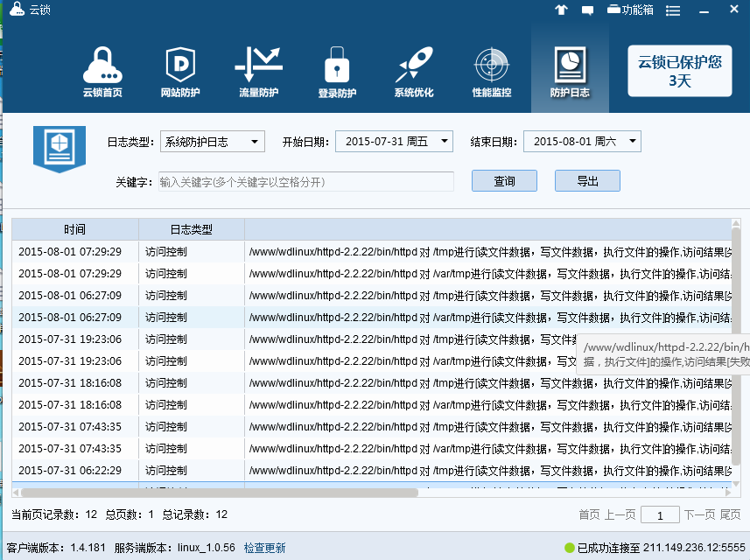750x560 pixels.
Task: Sort by the 时间 column header
Action: [x=74, y=230]
